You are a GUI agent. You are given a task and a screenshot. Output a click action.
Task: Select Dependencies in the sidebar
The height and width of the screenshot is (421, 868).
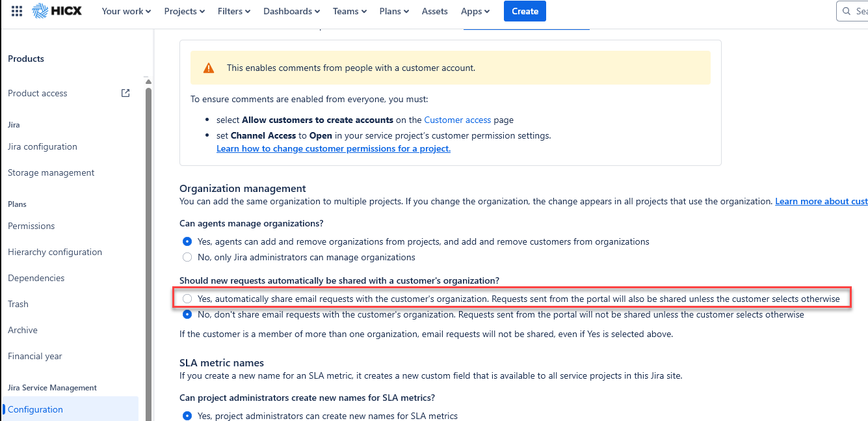(36, 278)
